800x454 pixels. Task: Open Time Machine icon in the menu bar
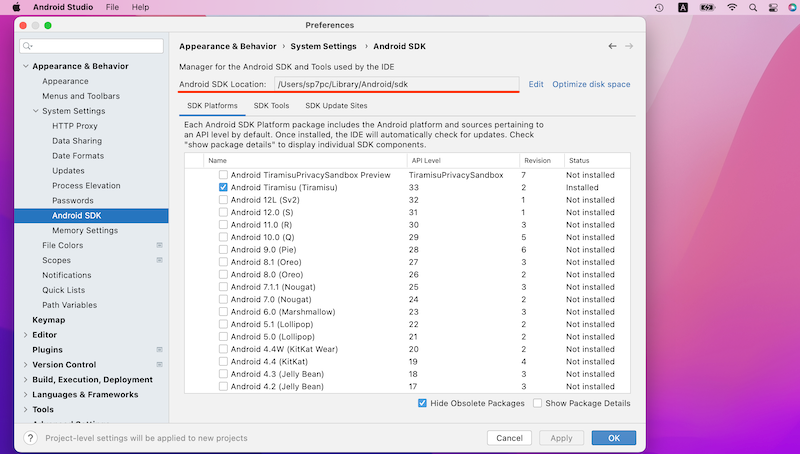pyautogui.click(x=659, y=7)
